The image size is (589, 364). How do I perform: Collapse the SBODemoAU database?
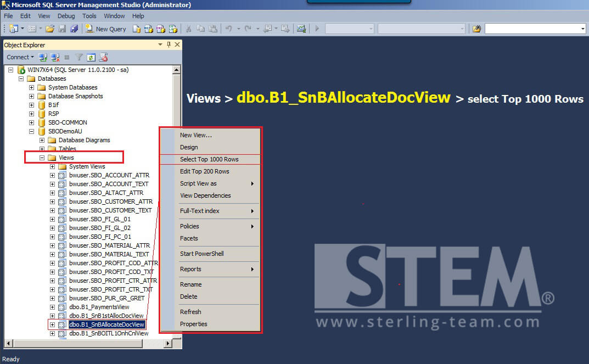point(31,131)
